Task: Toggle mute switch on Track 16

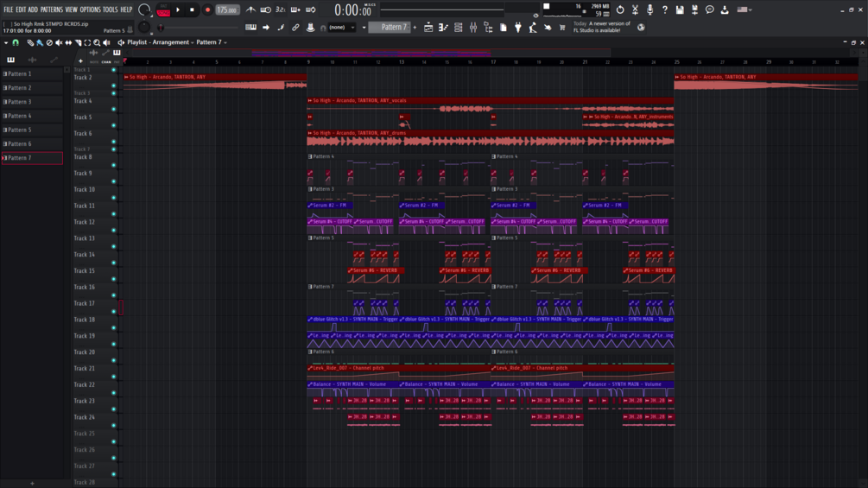Action: click(113, 295)
